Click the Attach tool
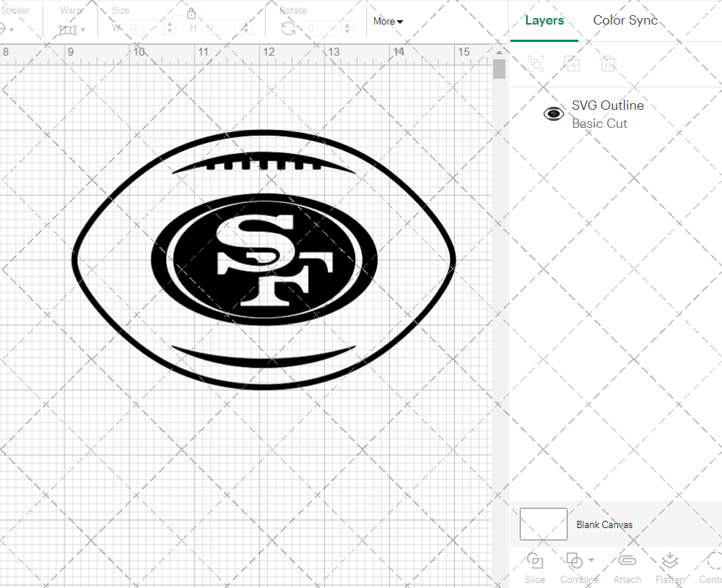 click(627, 568)
